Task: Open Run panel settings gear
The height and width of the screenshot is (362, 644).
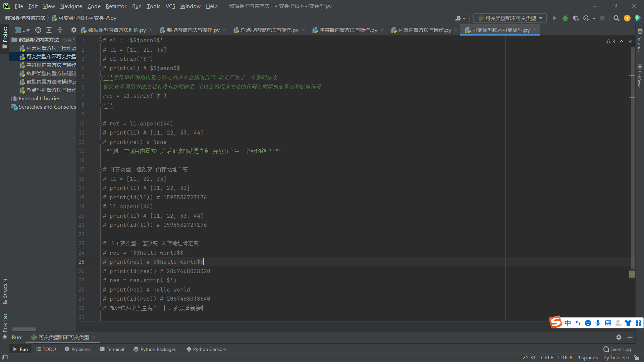Action: 619,337
